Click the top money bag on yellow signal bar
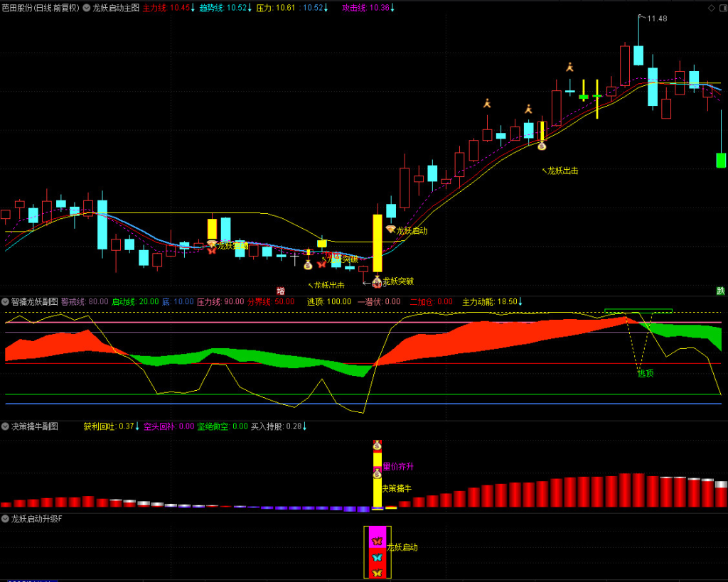 pyautogui.click(x=377, y=445)
